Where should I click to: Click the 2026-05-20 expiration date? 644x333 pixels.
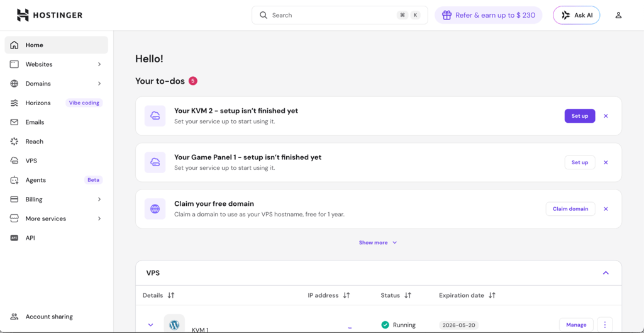coord(458,325)
